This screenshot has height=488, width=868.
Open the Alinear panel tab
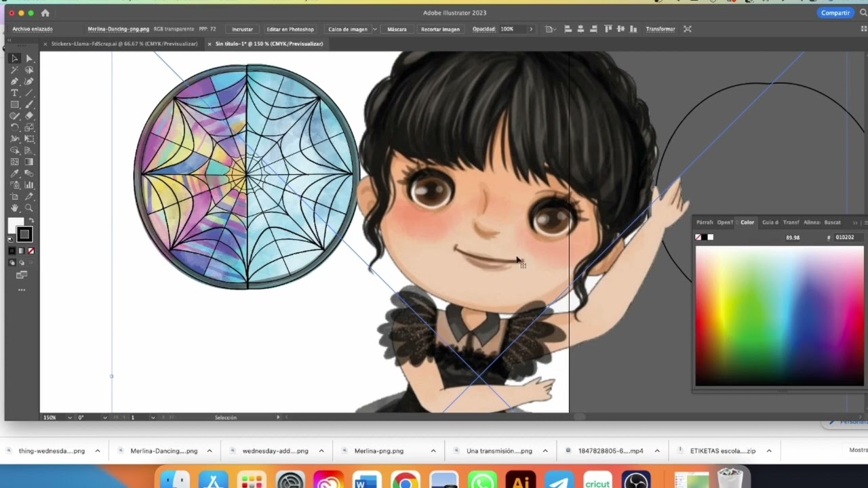point(812,222)
